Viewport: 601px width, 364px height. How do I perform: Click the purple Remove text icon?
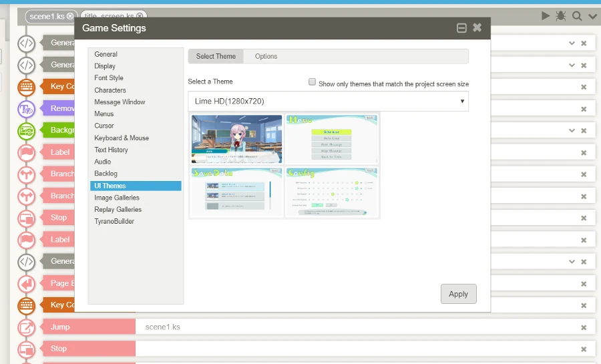[26, 109]
